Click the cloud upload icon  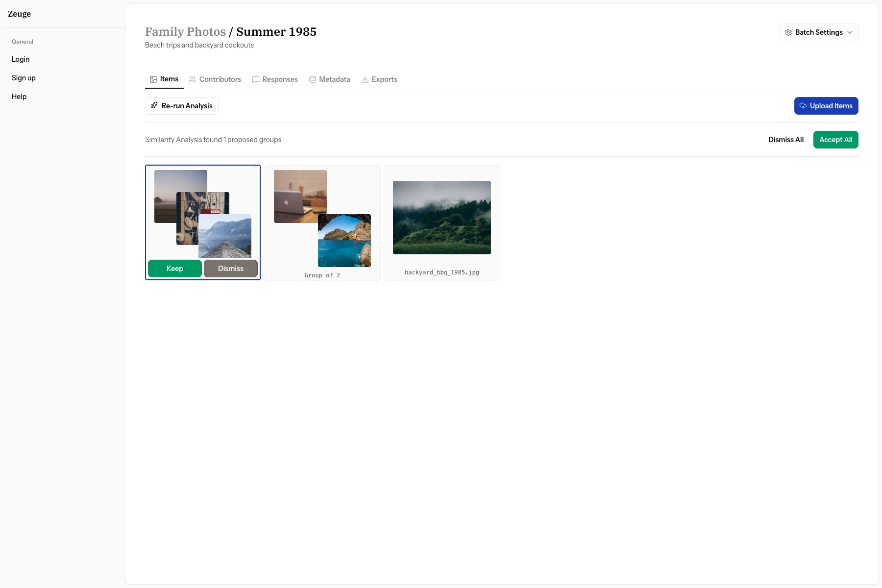803,106
